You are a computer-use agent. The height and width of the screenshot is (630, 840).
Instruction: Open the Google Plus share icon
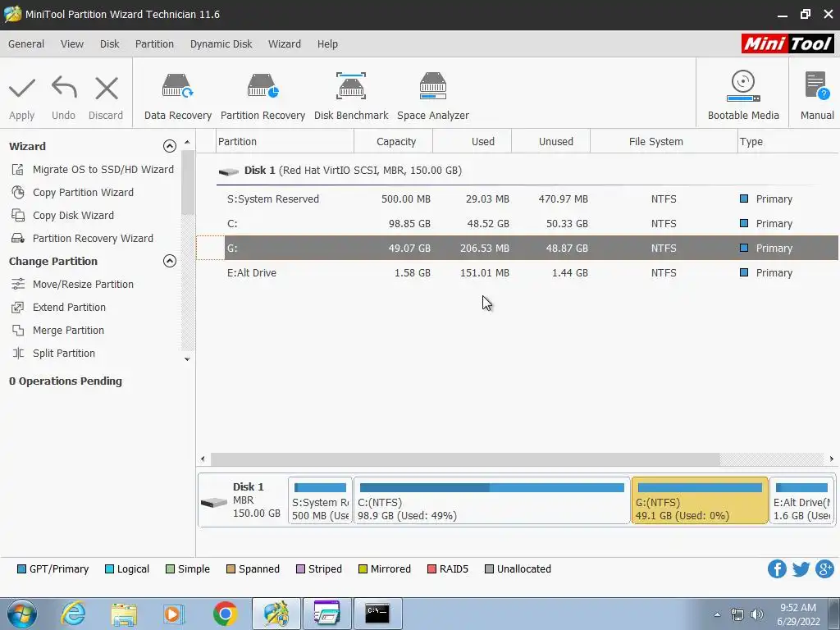tap(825, 569)
